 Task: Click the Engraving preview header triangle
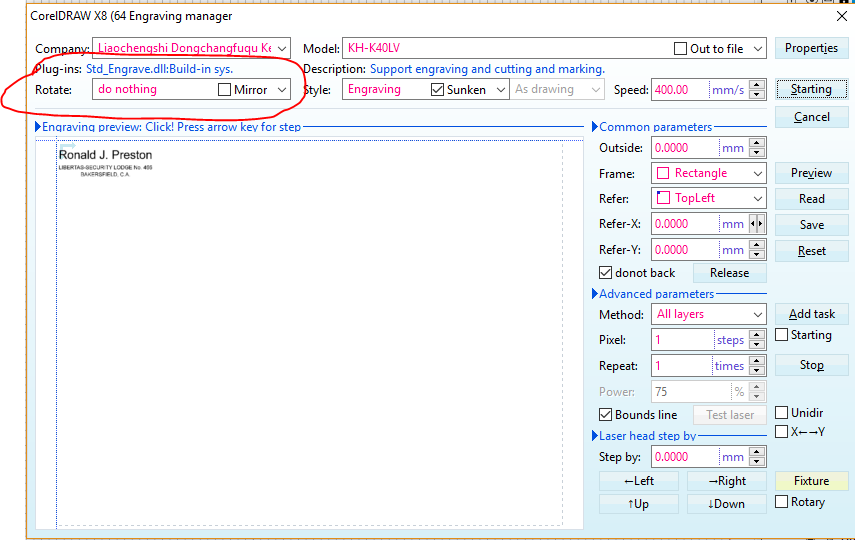(38, 127)
